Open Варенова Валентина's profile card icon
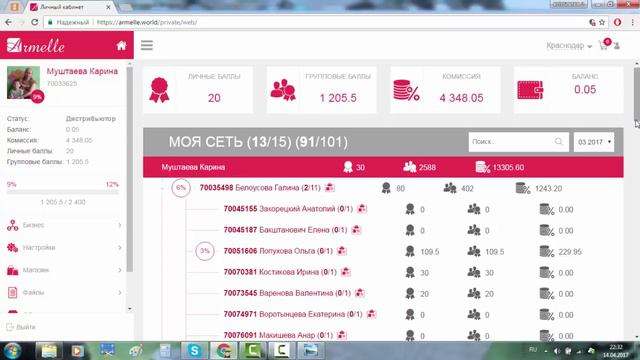The width and height of the screenshot is (640, 360). point(360,293)
